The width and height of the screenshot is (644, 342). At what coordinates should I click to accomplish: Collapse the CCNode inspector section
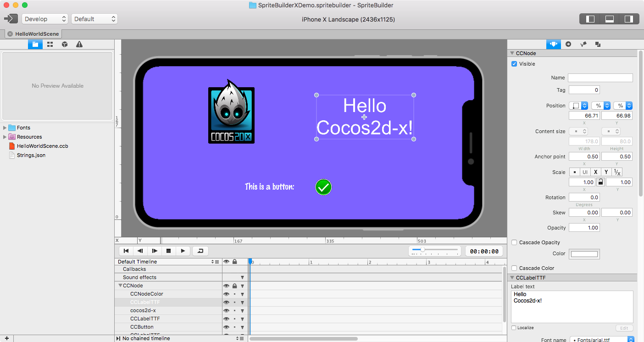(x=512, y=53)
